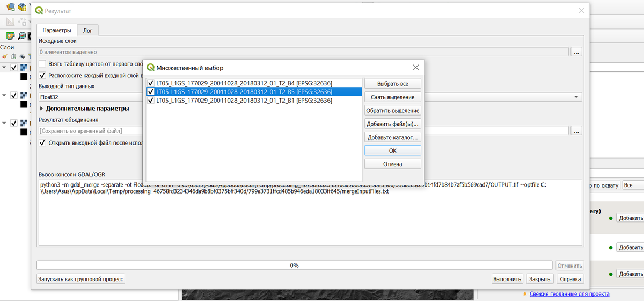This screenshot has width=644, height=301.
Task: Click the third raster layer icon in Слои
Action: coord(24,123)
